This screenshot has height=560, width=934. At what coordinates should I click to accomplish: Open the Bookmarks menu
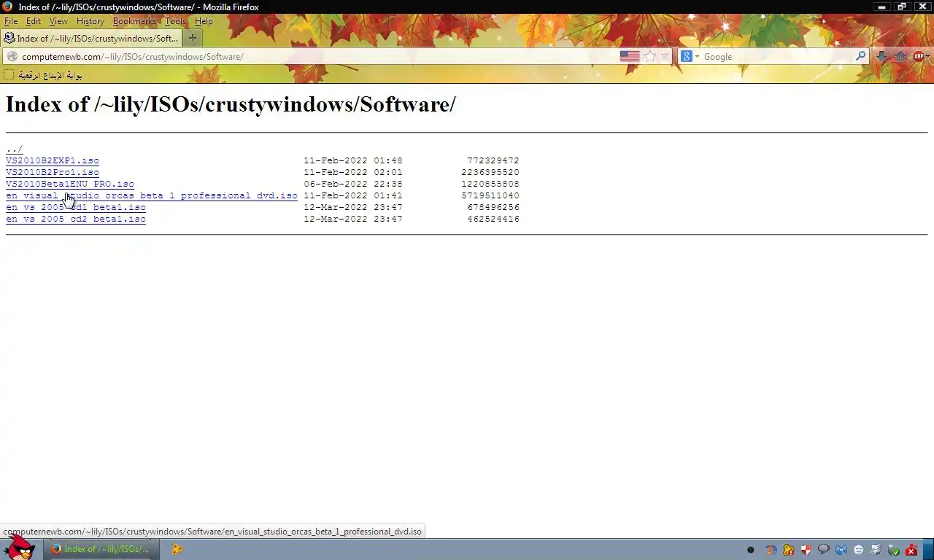pyautogui.click(x=134, y=21)
